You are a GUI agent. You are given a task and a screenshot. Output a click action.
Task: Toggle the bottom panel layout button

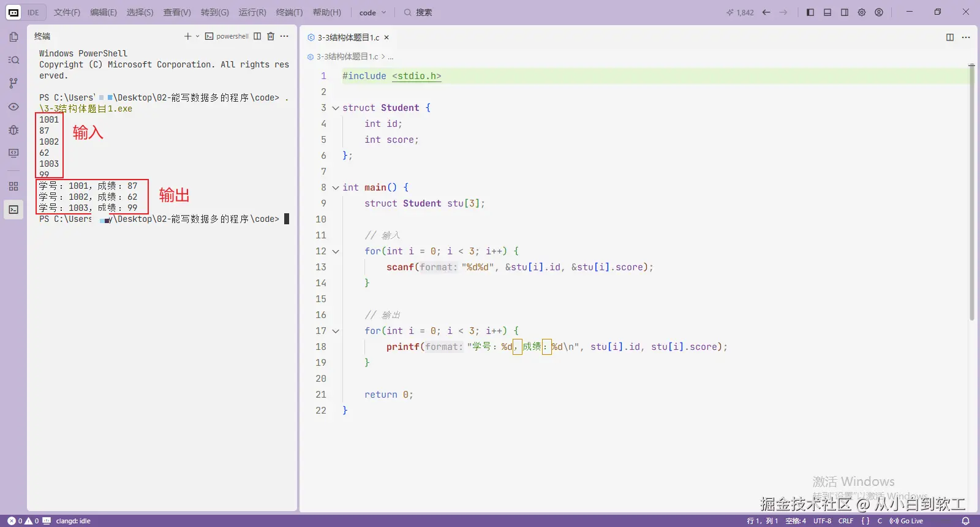827,12
